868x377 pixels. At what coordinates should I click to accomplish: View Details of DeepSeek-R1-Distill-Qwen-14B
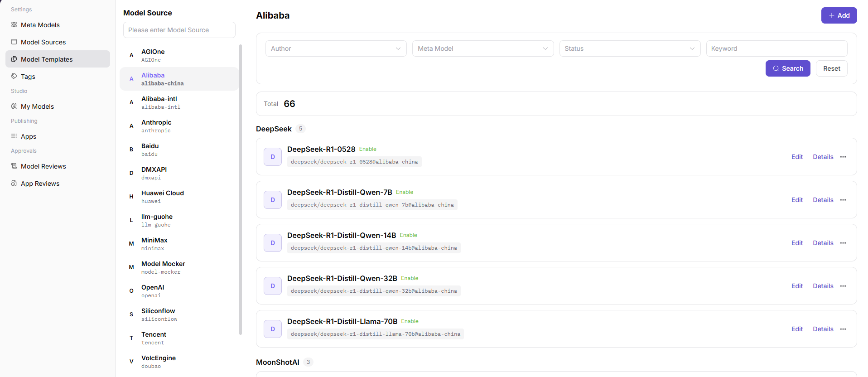pos(823,243)
